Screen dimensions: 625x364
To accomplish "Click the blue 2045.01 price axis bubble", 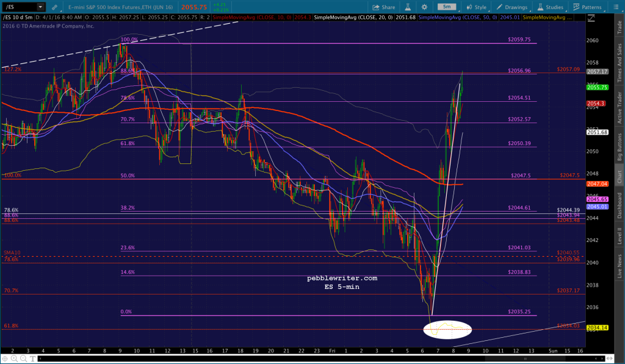I will (x=597, y=207).
